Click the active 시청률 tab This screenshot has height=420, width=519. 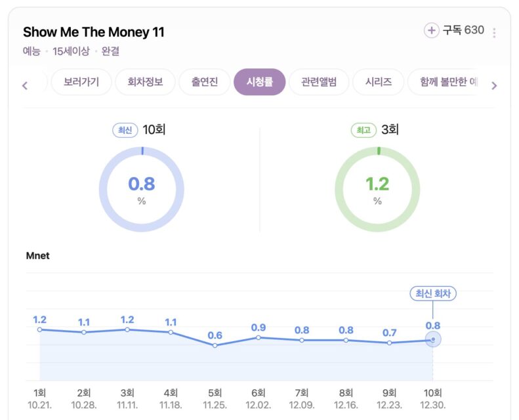260,82
